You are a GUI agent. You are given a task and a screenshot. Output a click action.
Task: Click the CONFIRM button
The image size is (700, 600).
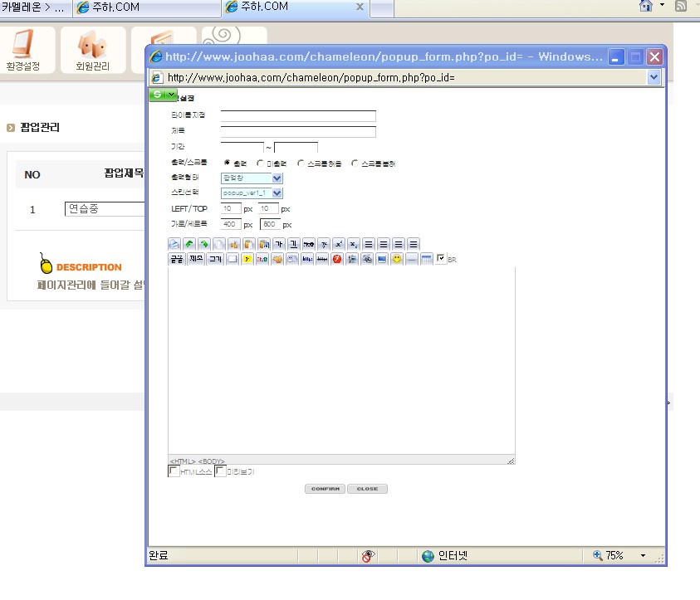tap(325, 489)
